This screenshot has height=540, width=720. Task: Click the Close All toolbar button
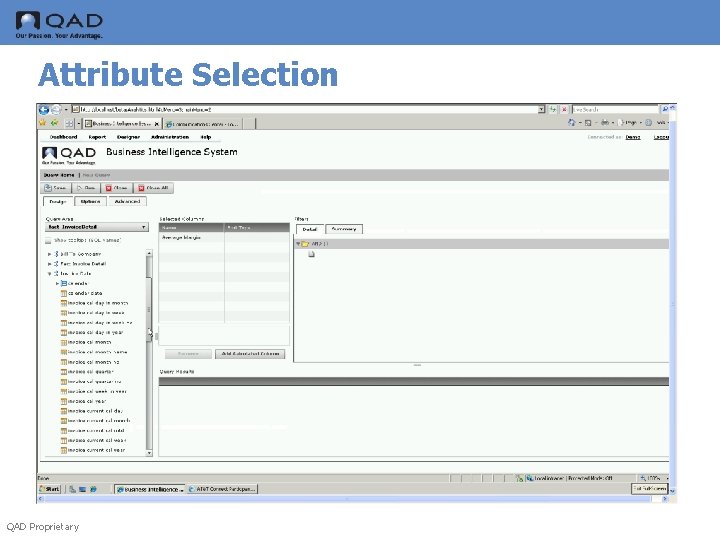coord(153,188)
